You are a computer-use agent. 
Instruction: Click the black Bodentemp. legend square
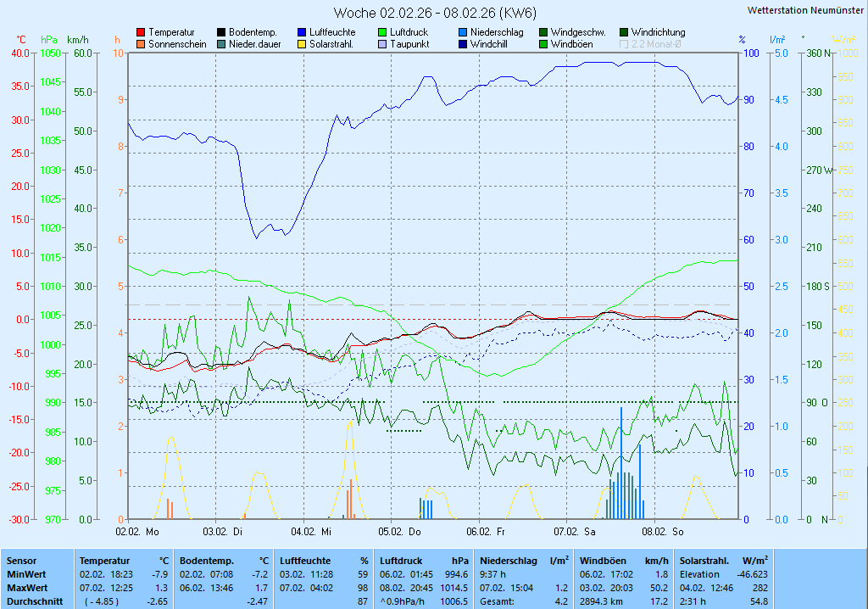(x=221, y=32)
